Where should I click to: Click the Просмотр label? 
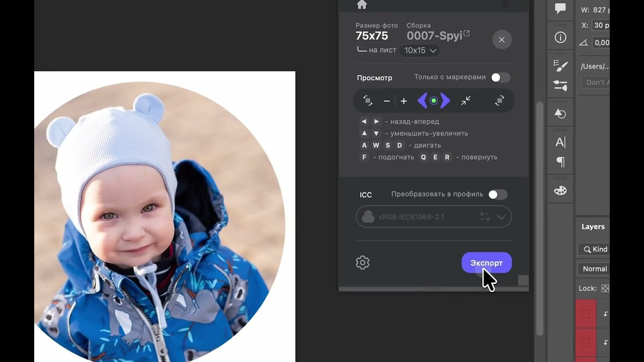coord(374,78)
